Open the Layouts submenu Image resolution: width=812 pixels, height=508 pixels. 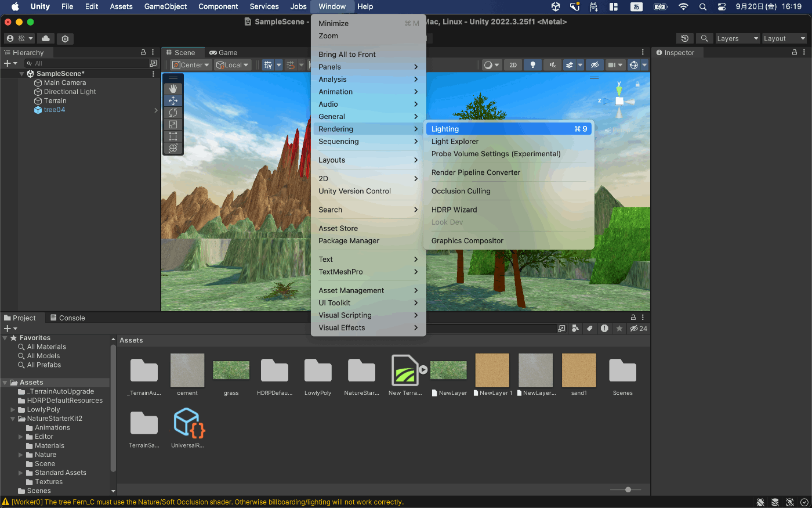(368, 160)
